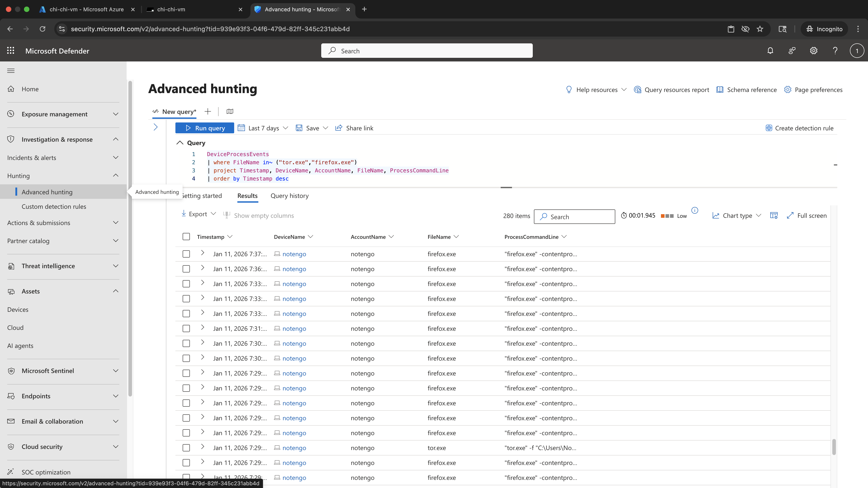Go back in browser history
The width and height of the screenshot is (868, 488).
[x=10, y=29]
